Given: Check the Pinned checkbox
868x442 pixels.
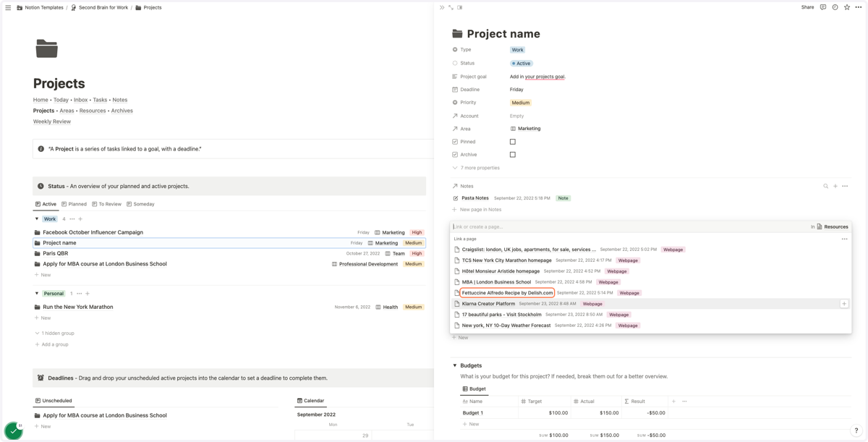Looking at the screenshot, I should pos(513,142).
